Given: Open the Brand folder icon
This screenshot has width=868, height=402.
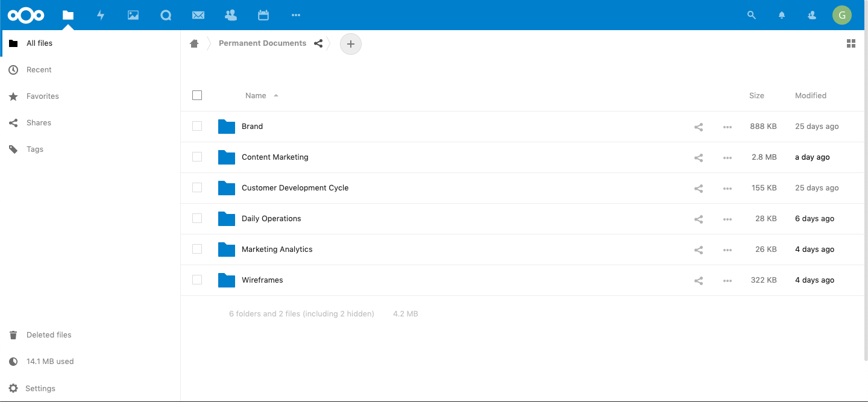Looking at the screenshot, I should 227,127.
